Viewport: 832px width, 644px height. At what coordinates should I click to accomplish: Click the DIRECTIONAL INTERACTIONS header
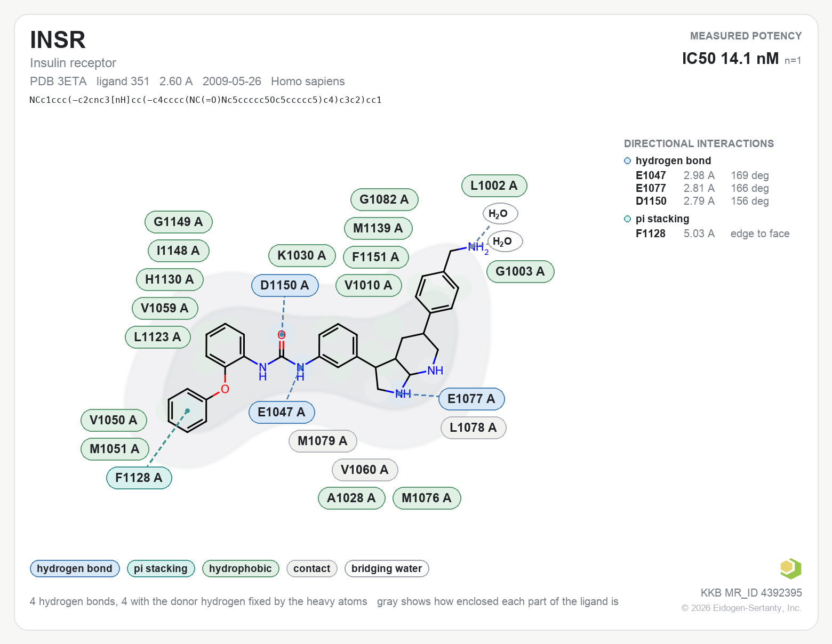(x=699, y=144)
